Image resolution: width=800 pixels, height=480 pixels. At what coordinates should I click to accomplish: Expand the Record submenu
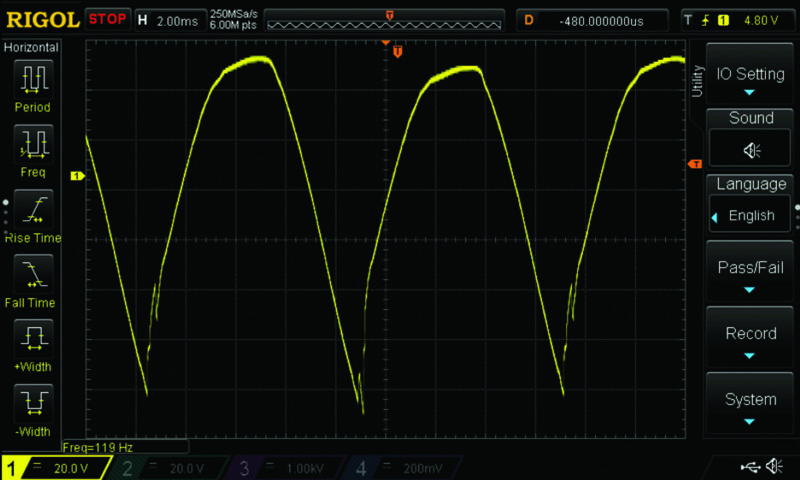pyautogui.click(x=750, y=340)
